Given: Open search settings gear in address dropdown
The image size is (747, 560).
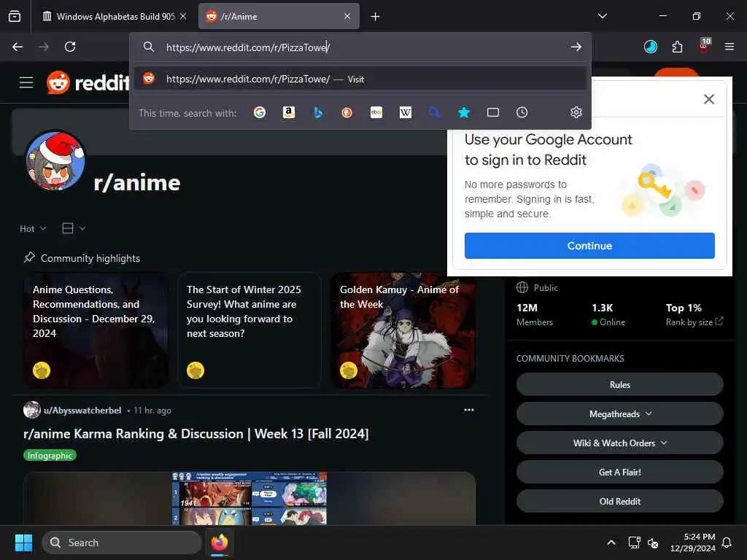Looking at the screenshot, I should [x=576, y=112].
